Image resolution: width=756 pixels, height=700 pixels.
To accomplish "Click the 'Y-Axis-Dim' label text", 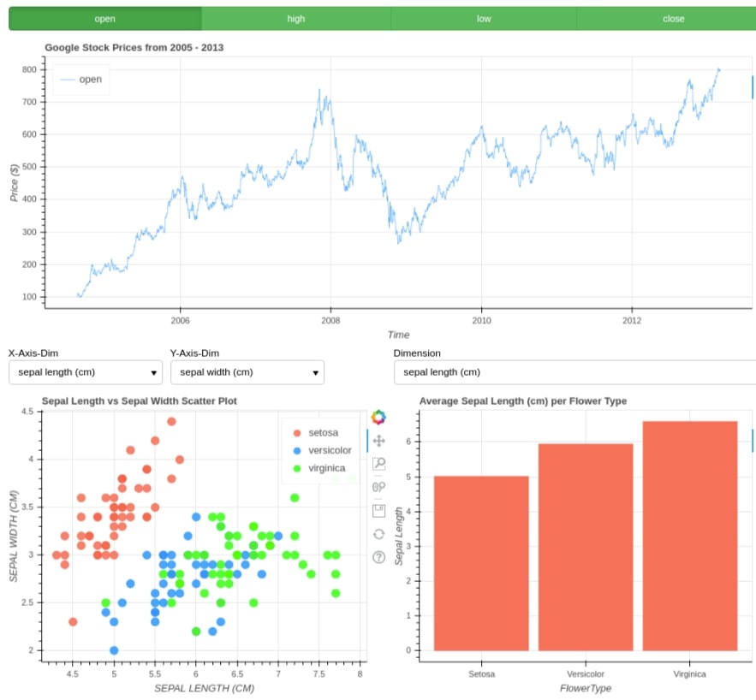I will point(195,353).
